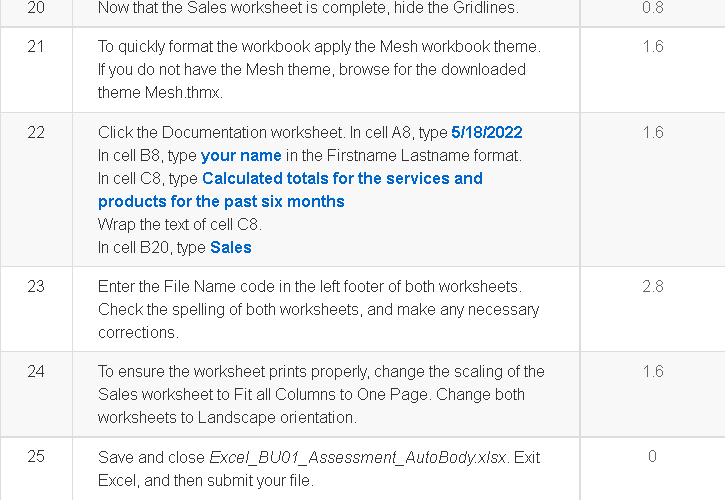The width and height of the screenshot is (725, 504).
Task: Click the 1.6 points value for step 21
Action: (653, 47)
